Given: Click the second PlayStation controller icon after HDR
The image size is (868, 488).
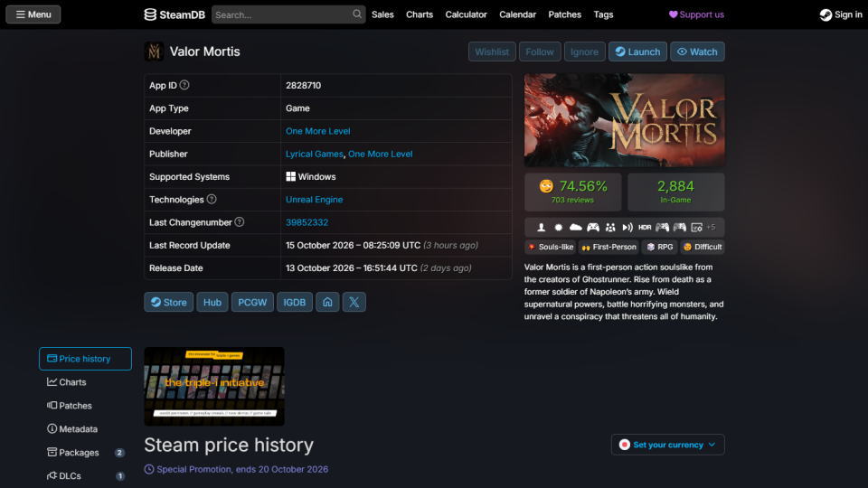Looking at the screenshot, I should tap(679, 227).
